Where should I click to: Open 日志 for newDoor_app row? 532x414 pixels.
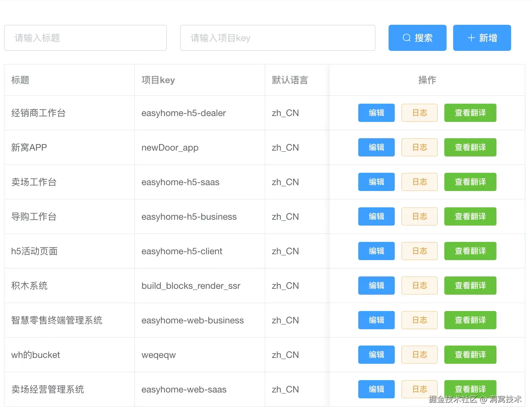419,147
